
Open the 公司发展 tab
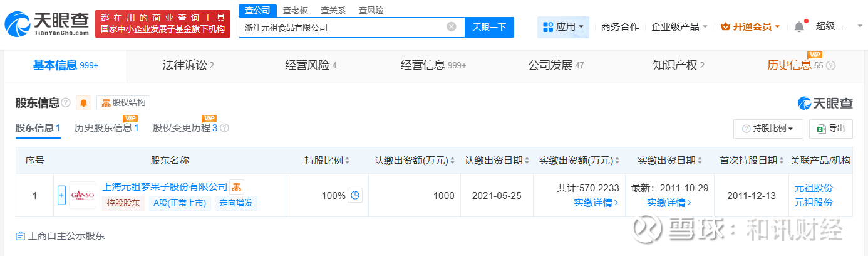coord(556,65)
